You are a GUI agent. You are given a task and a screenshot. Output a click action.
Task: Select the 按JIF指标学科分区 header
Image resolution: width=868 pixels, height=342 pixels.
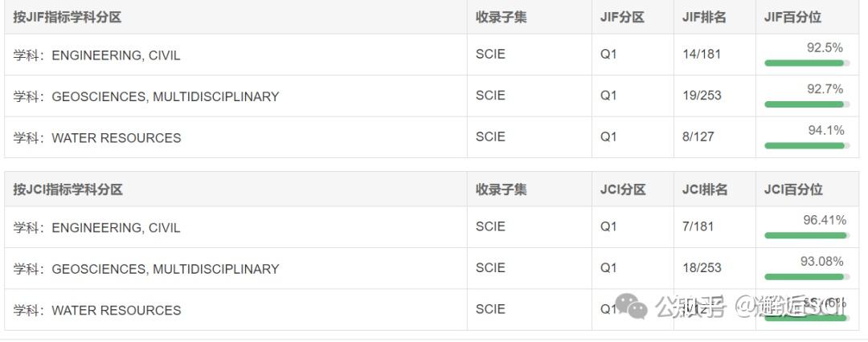(x=68, y=17)
